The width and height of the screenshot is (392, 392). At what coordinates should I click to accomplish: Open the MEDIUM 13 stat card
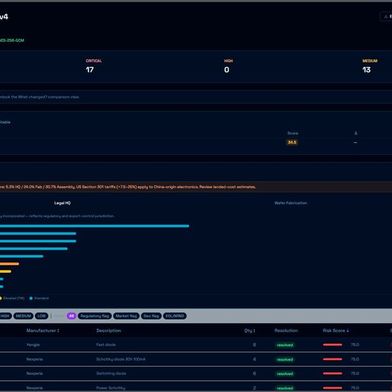(369, 66)
